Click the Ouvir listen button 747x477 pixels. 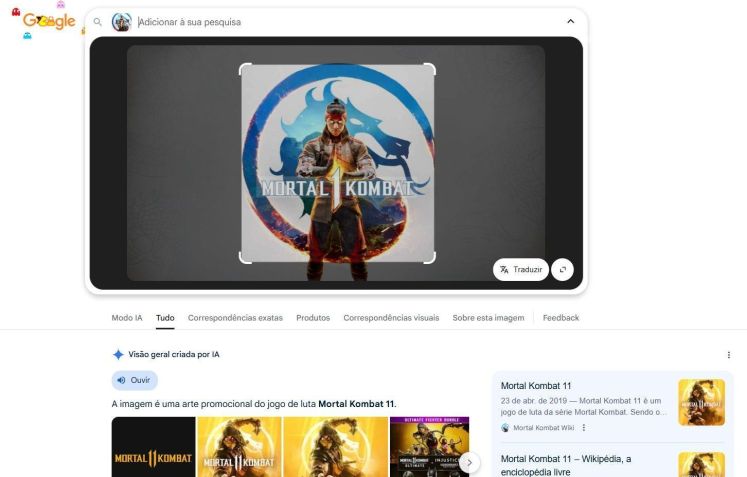pos(135,380)
